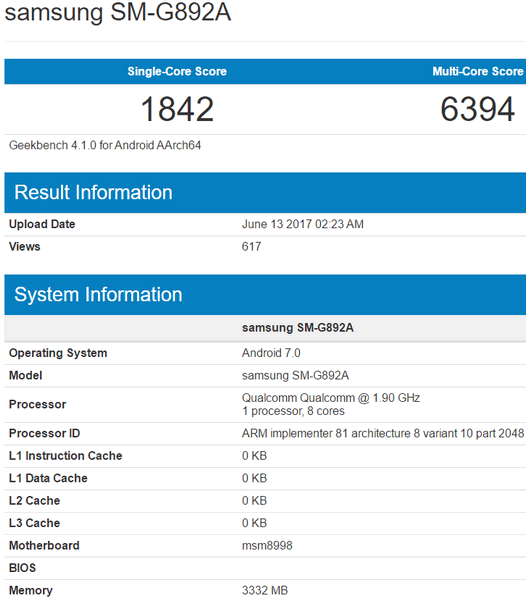Screen dimensions: 526x604
Task: Click the Processor ID label
Action: click(44, 433)
